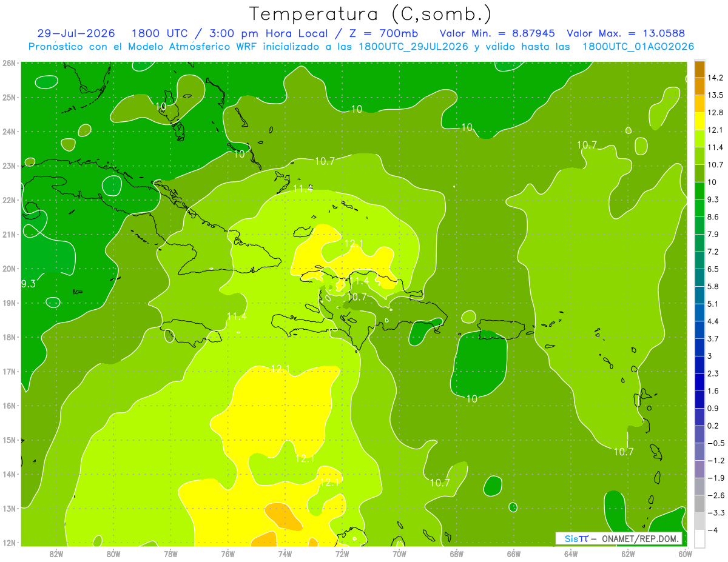Click the blue swatch between 3.7 and 4.4
The height and width of the screenshot is (562, 728).
click(699, 329)
